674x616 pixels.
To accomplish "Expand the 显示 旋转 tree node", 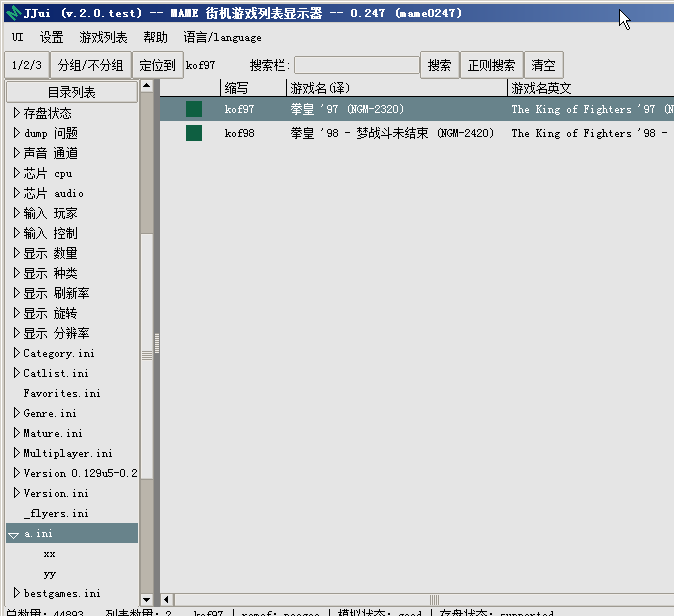I will (17, 313).
